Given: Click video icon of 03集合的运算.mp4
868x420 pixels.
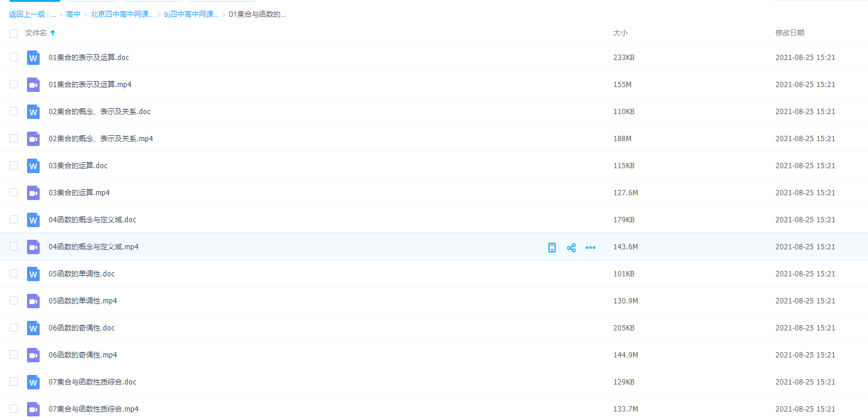Looking at the screenshot, I should (x=33, y=193).
